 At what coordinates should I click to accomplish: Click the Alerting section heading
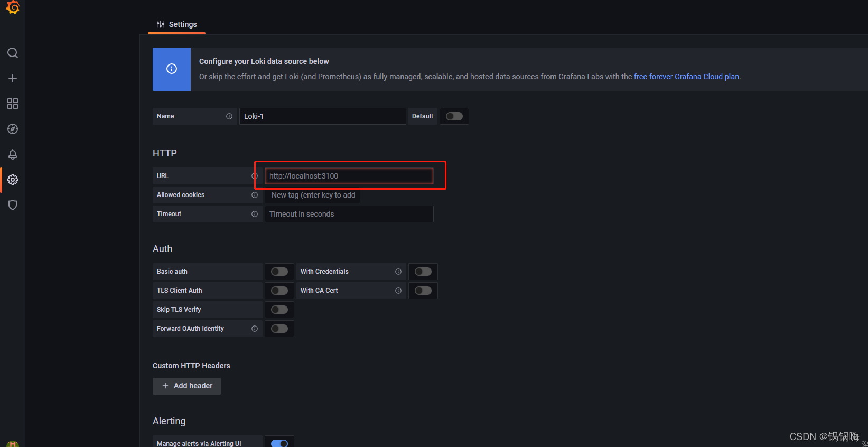169,421
